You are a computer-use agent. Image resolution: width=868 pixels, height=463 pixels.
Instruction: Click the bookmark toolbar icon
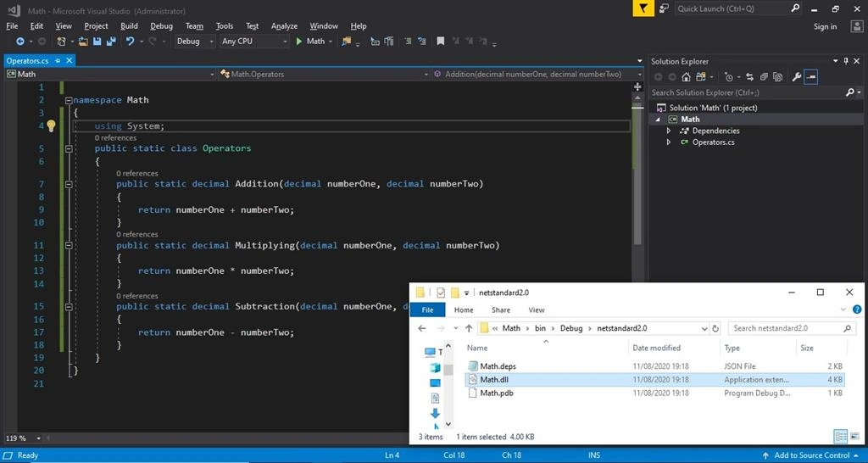coord(441,42)
